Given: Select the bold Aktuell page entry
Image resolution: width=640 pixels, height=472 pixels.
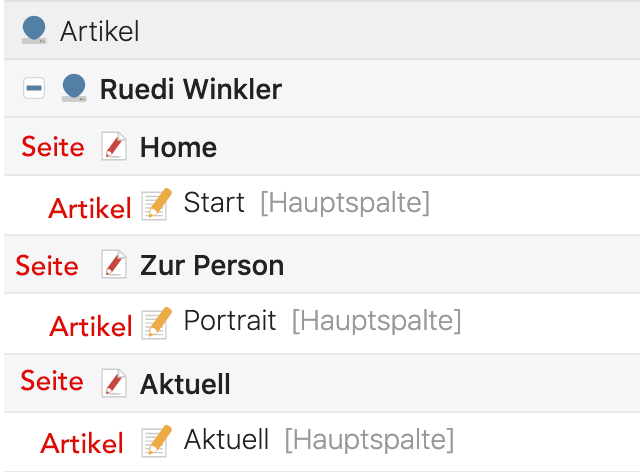Looking at the screenshot, I should coord(185,384).
